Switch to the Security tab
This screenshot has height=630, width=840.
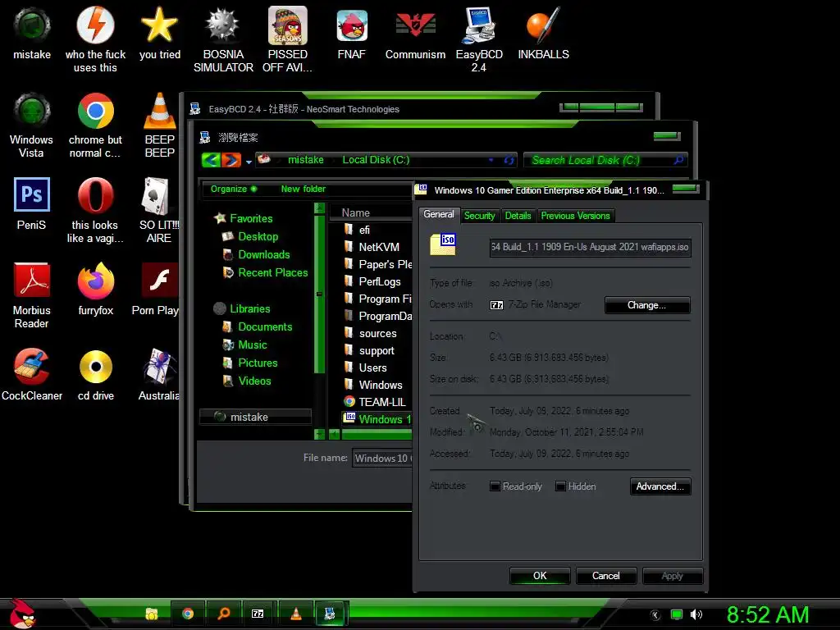point(479,216)
